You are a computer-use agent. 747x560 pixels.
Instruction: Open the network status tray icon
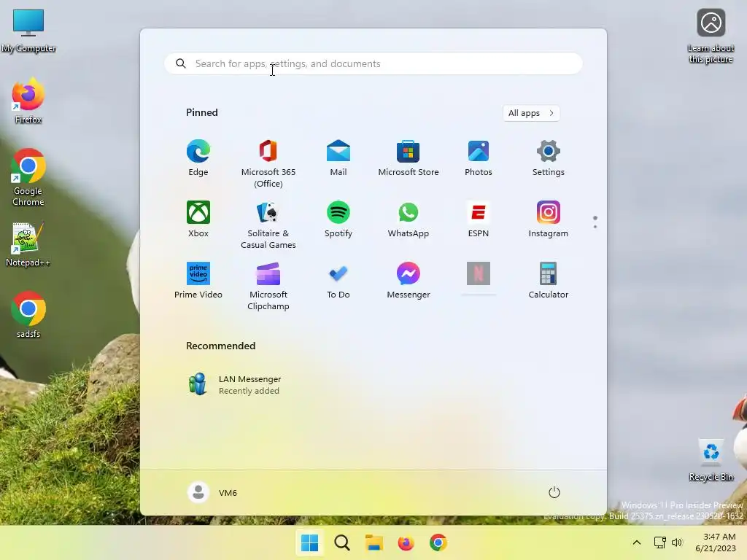click(x=659, y=542)
